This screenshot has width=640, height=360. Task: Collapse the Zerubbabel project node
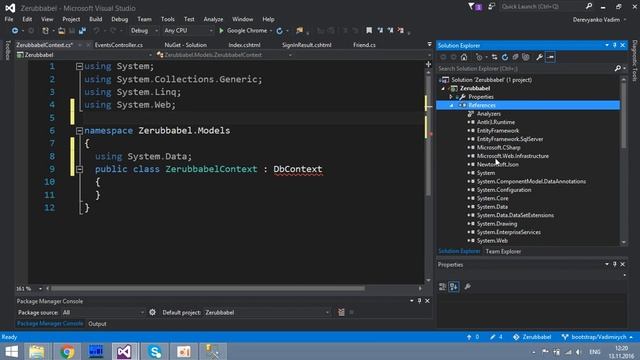[x=443, y=88]
